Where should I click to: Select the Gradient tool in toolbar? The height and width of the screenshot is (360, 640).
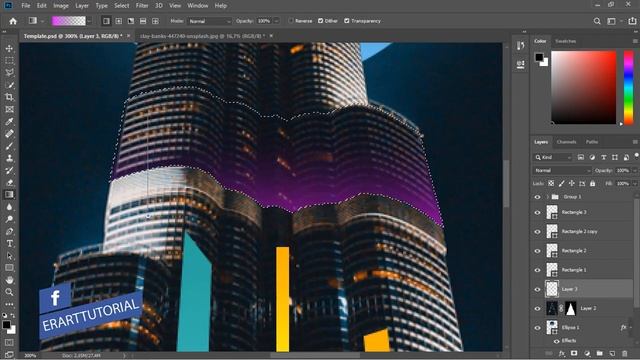pos(9,195)
